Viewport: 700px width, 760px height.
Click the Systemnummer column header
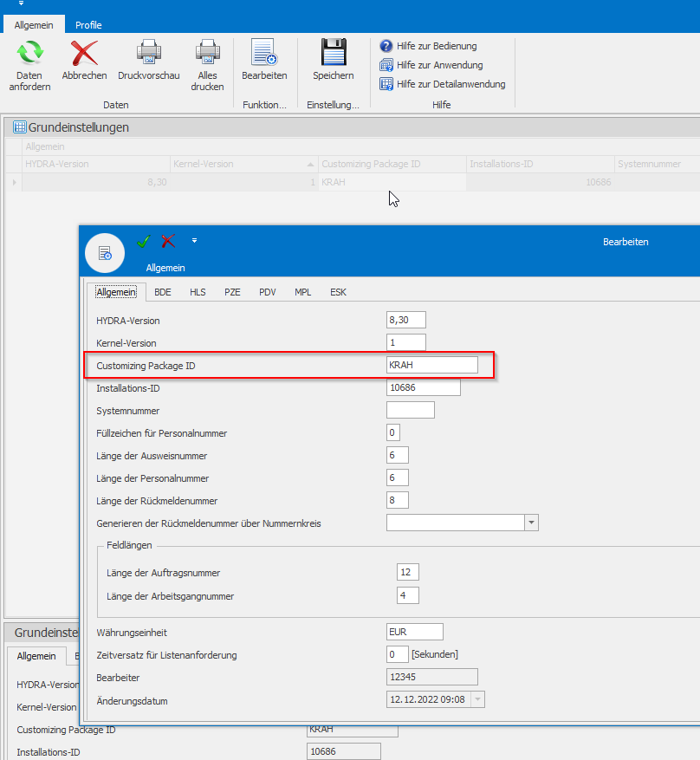coord(657,165)
